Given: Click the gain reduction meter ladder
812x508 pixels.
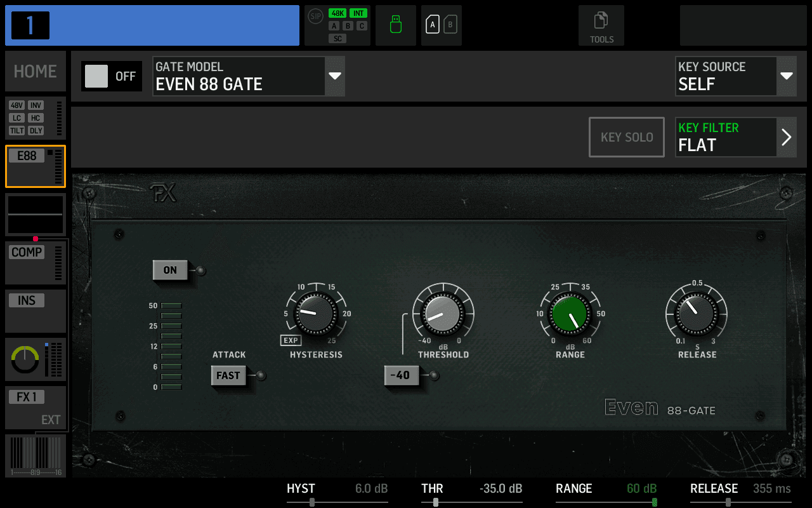Looking at the screenshot, I should (x=171, y=346).
